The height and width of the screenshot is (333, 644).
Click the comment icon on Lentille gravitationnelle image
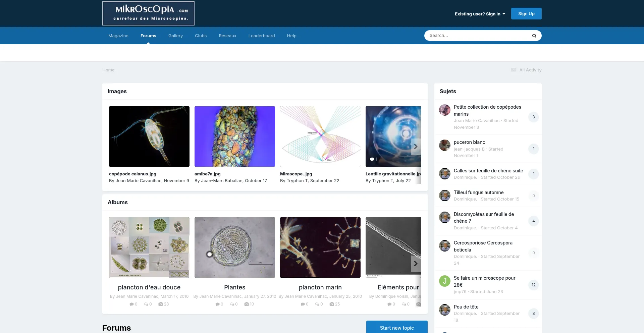pos(372,159)
